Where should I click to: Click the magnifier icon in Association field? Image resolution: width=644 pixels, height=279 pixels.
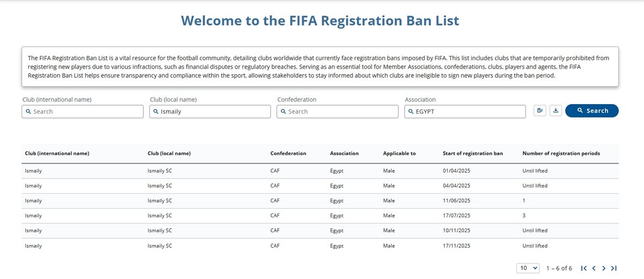(x=411, y=112)
